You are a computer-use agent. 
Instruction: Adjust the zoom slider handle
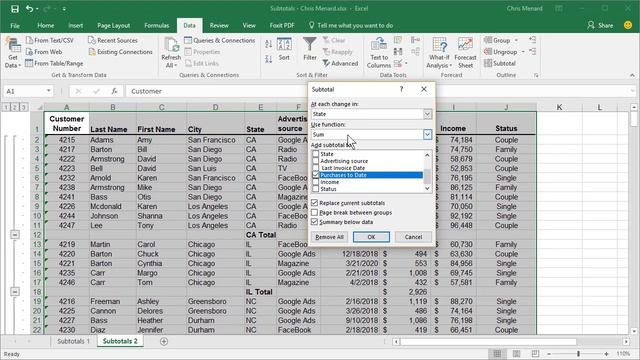pyautogui.click(x=578, y=353)
